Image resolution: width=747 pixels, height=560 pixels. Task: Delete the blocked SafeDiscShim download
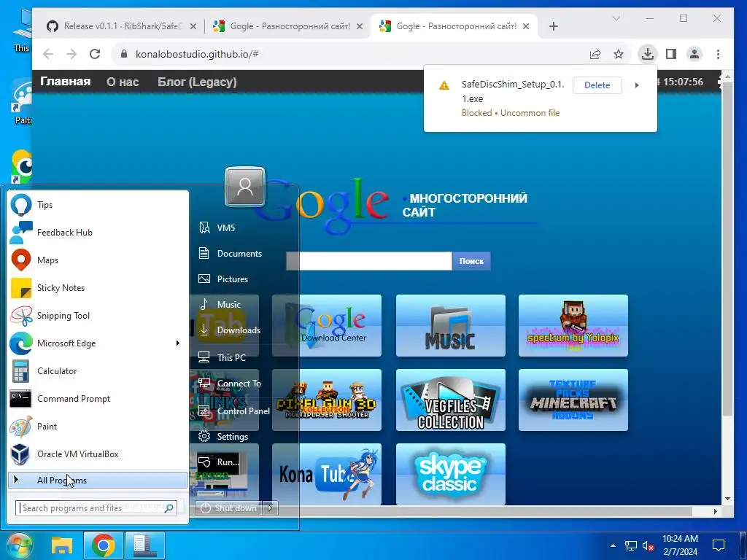597,85
